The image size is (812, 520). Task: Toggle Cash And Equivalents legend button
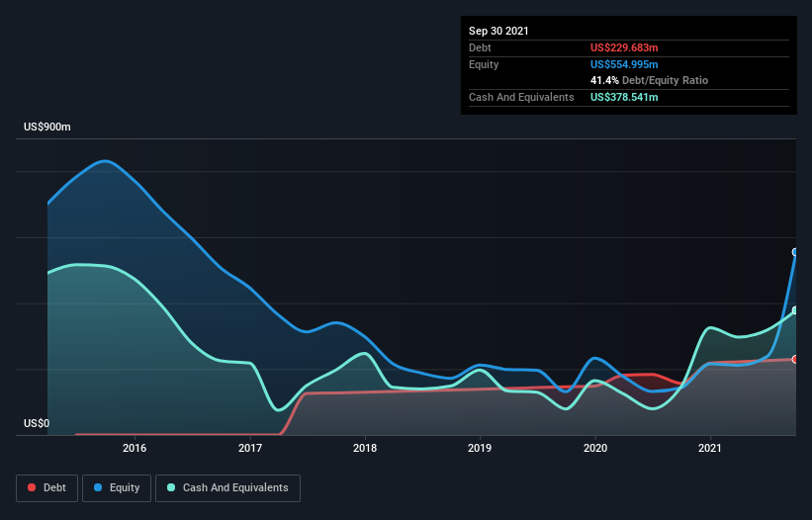pyautogui.click(x=227, y=488)
